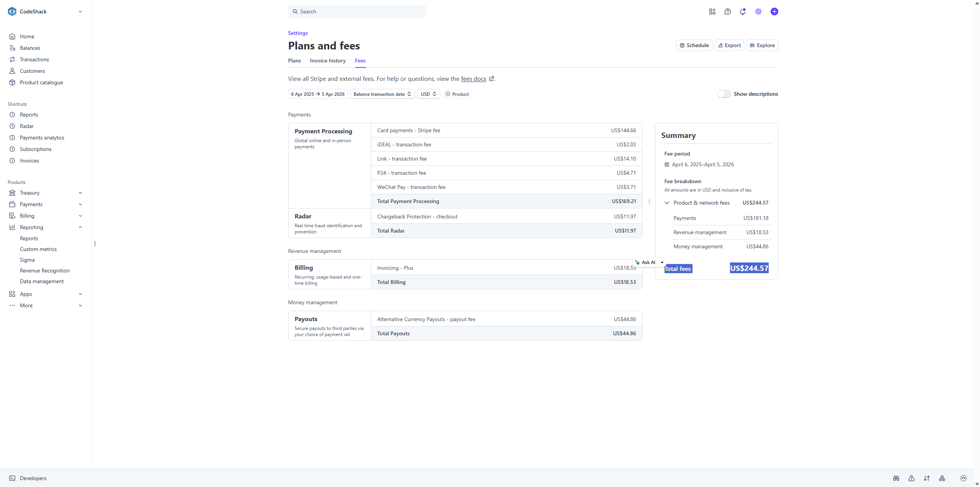Click the purple plus create button
This screenshot has height=487, width=980.
pos(774,11)
